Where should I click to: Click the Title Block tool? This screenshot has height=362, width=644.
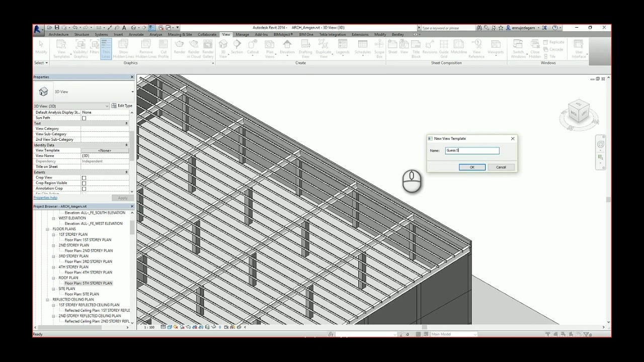pos(416,49)
